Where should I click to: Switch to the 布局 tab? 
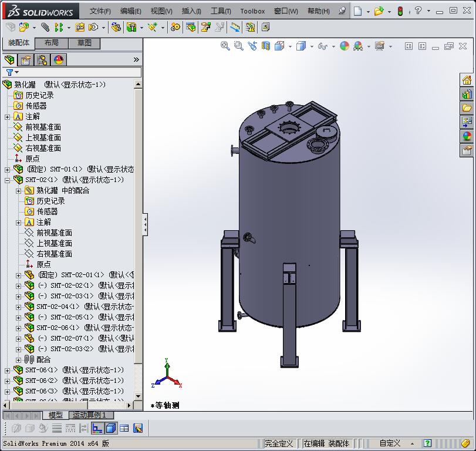tap(51, 43)
